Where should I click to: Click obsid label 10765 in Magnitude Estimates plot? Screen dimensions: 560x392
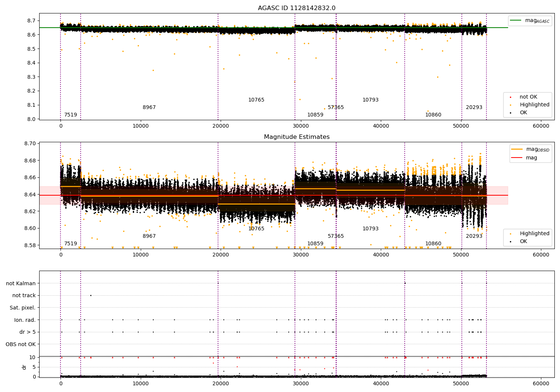coord(256,229)
